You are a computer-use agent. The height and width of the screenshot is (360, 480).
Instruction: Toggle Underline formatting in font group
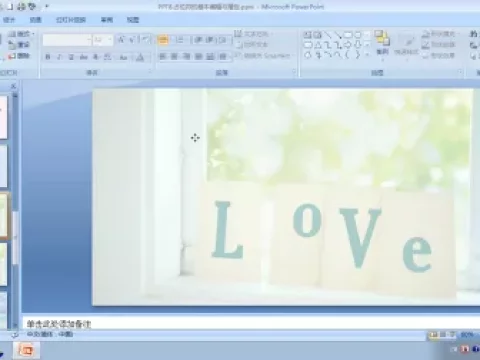(71, 57)
